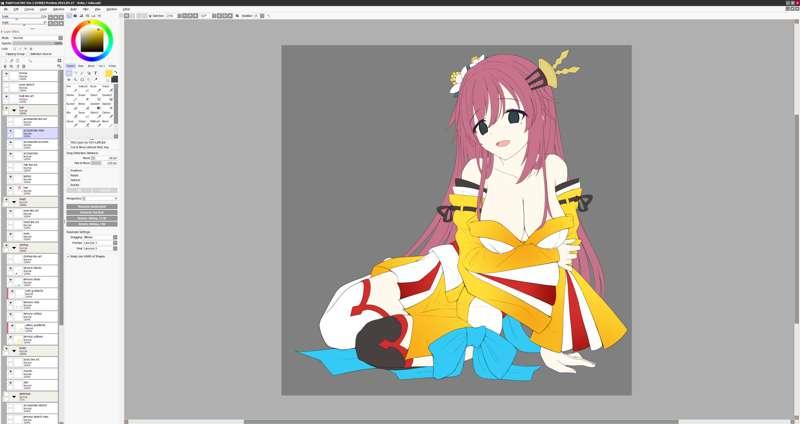This screenshot has width=800, height=424.
Task: Toggle Pick Layer by CTRL+LMB option
Action: 88,142
